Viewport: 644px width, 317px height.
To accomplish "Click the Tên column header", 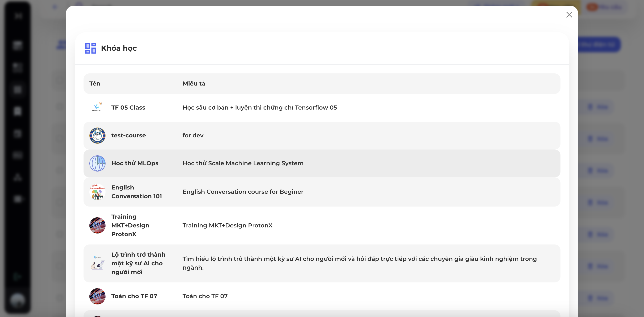I will click(x=95, y=84).
